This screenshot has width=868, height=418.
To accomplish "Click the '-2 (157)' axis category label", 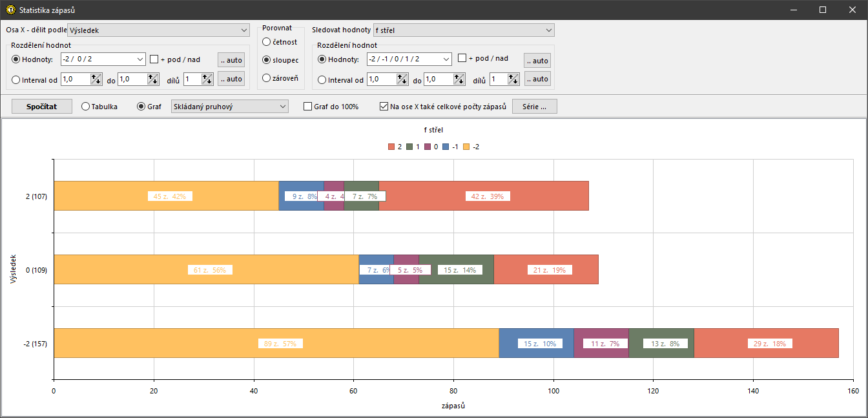I will coord(35,344).
